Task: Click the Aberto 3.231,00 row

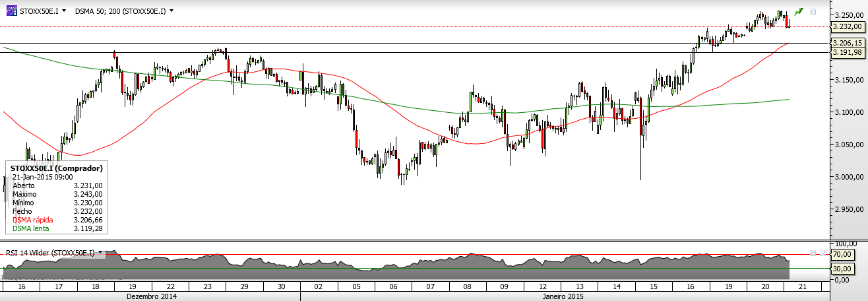Action: [x=57, y=185]
